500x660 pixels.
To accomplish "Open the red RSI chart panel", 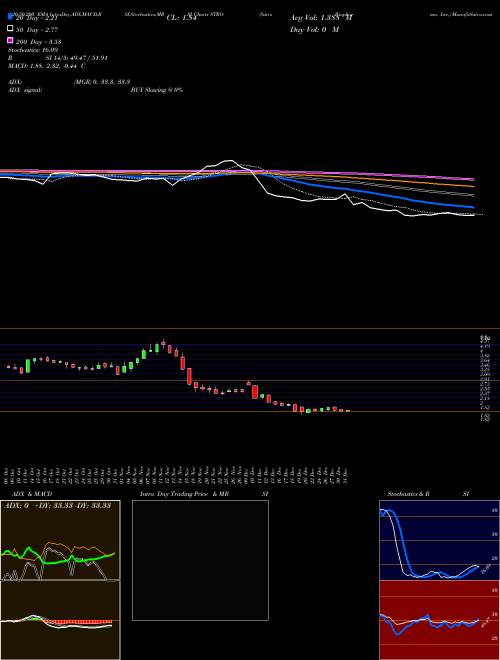I will coord(439,620).
